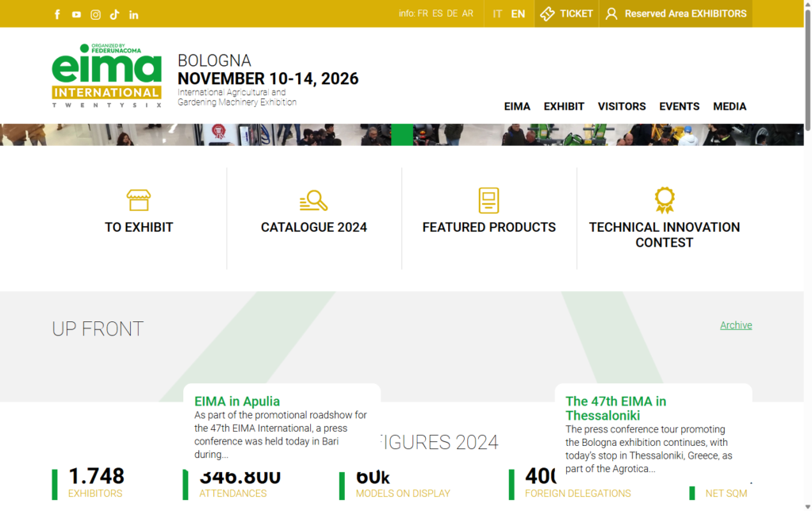Open the MEDIA menu item
The height and width of the screenshot is (511, 812).
(x=730, y=106)
